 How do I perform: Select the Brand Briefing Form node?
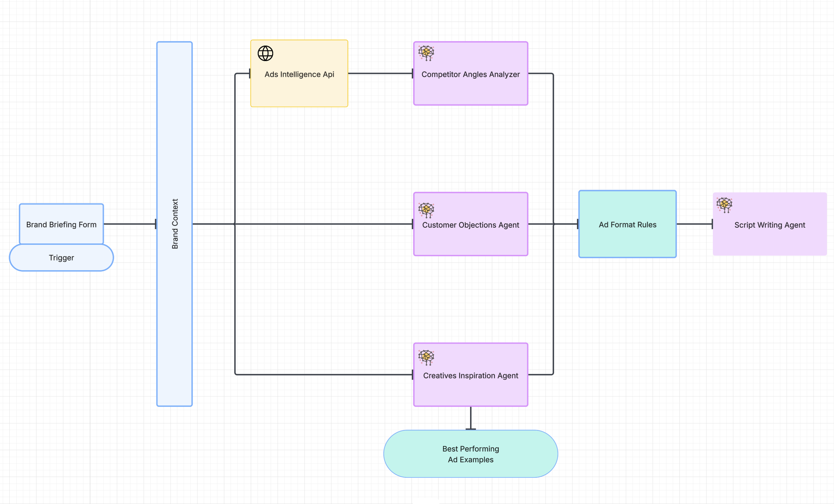click(x=61, y=224)
